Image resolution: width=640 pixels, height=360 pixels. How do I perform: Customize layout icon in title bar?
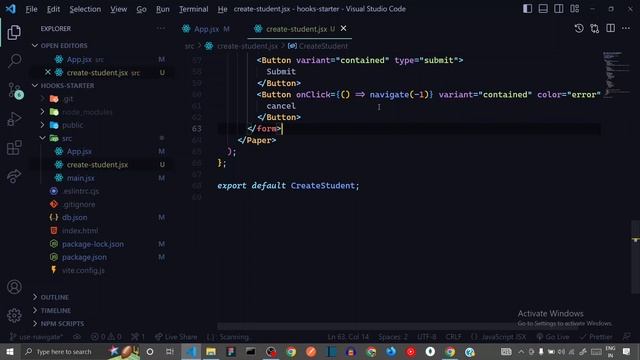[575, 9]
